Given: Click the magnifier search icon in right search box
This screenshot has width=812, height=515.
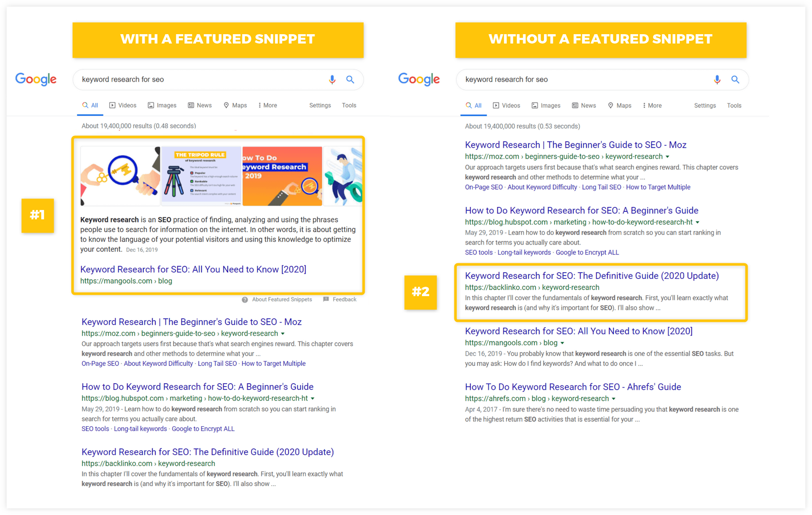Looking at the screenshot, I should point(735,79).
